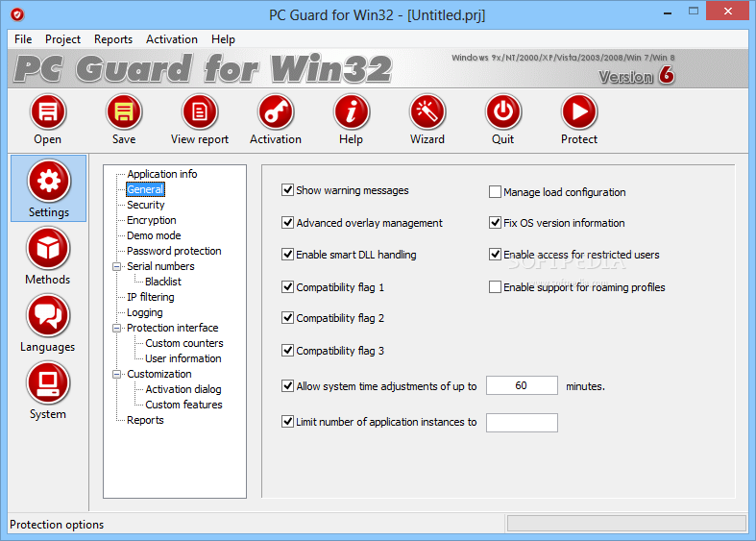Select Activation dialog tree item

[183, 389]
